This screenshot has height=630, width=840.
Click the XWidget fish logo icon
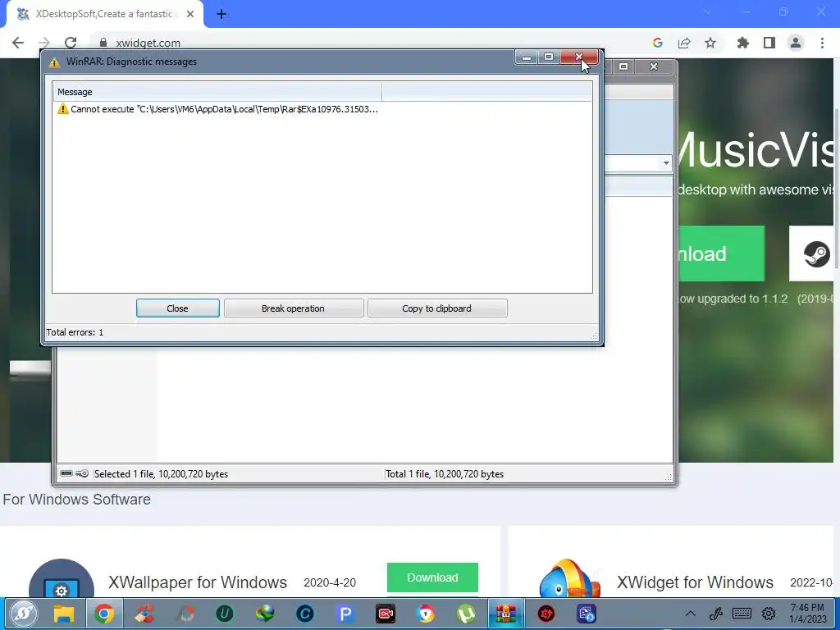tap(570, 578)
